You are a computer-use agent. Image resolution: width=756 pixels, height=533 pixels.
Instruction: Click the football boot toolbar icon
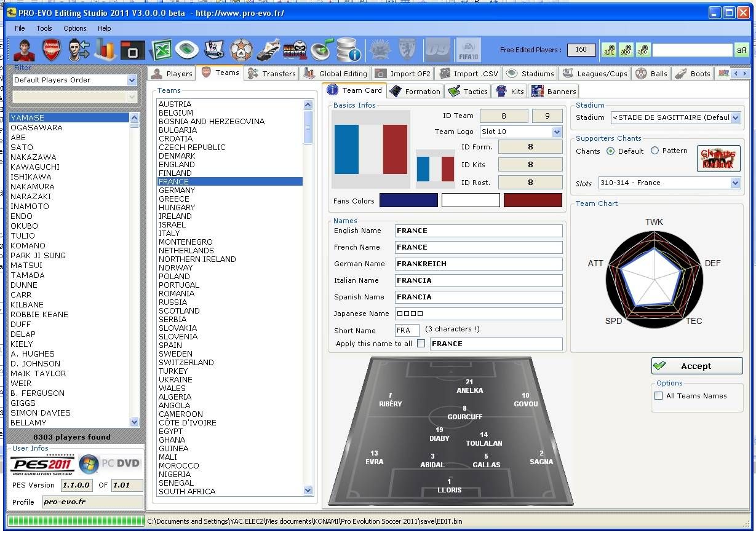(x=268, y=50)
